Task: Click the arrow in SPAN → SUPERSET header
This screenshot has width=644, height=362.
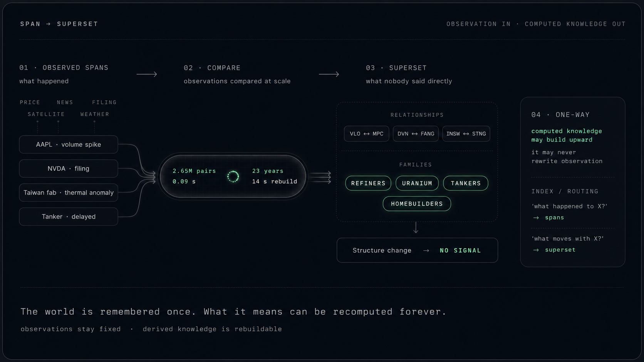Action: [x=49, y=24]
